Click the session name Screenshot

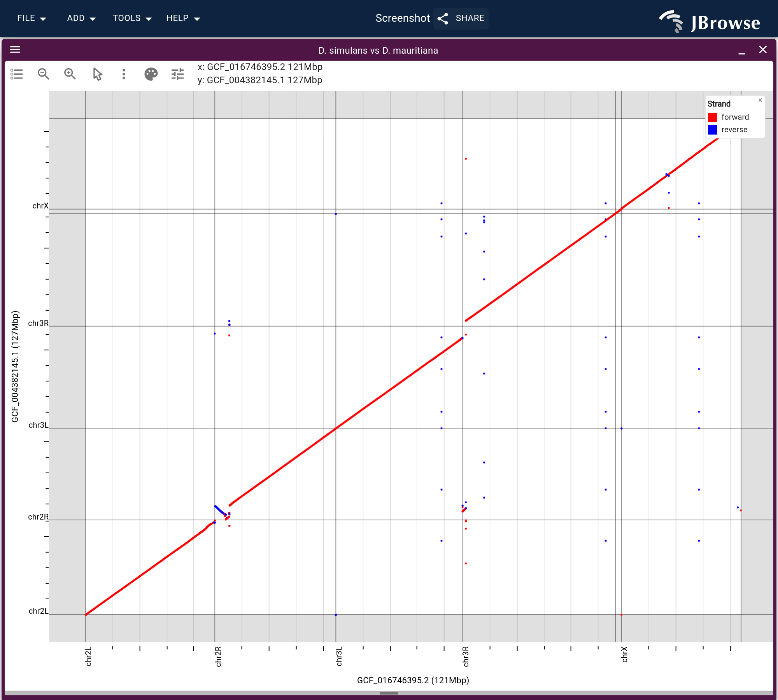pyautogui.click(x=403, y=18)
